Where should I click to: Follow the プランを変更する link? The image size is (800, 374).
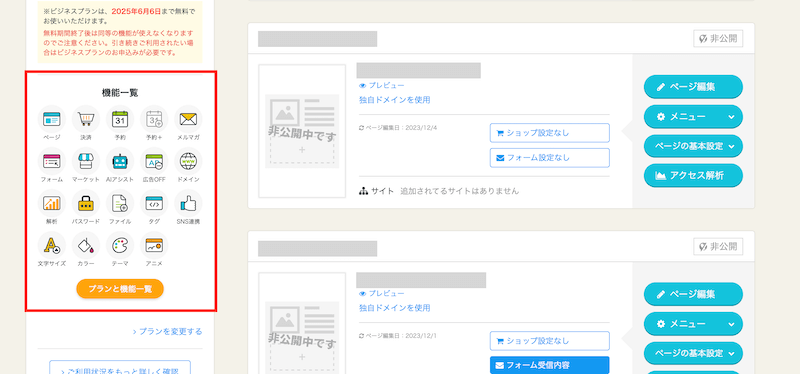click(x=167, y=332)
